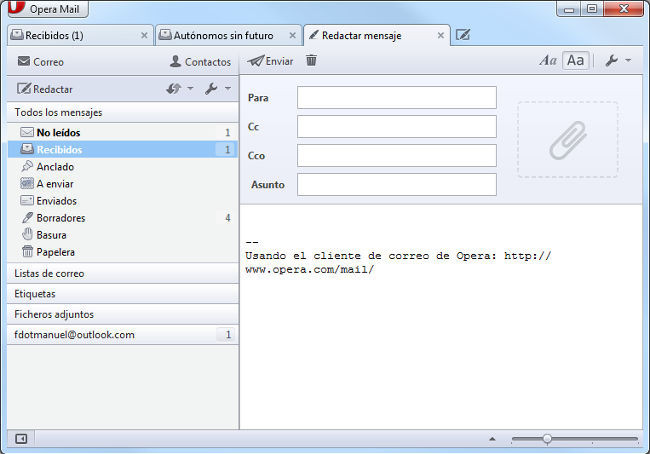
Task: Open the Borradores folder
Action: click(x=123, y=218)
